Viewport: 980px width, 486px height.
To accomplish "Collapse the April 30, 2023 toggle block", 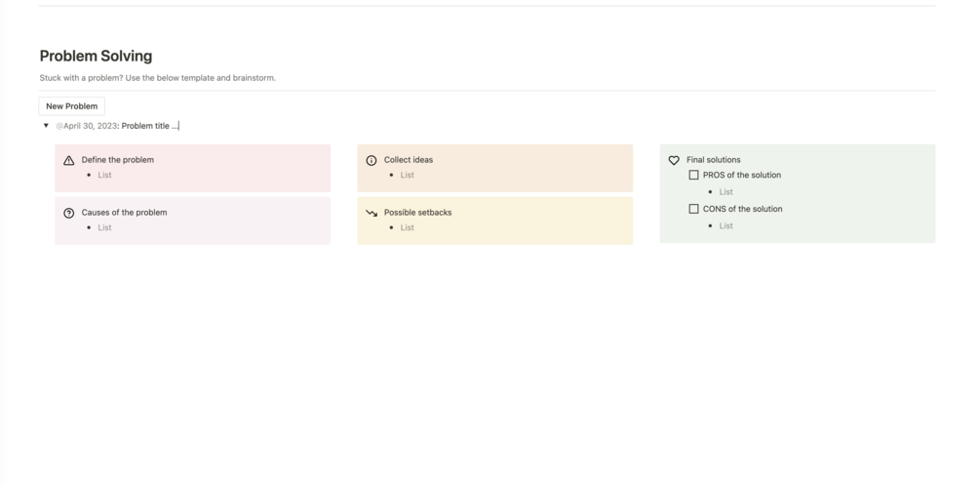I will point(46,126).
